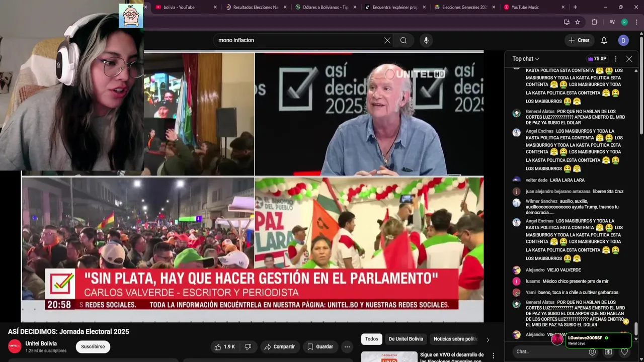This screenshot has width=644, height=362.
Task: Open live chat options three-dot menu
Action: coord(615,59)
